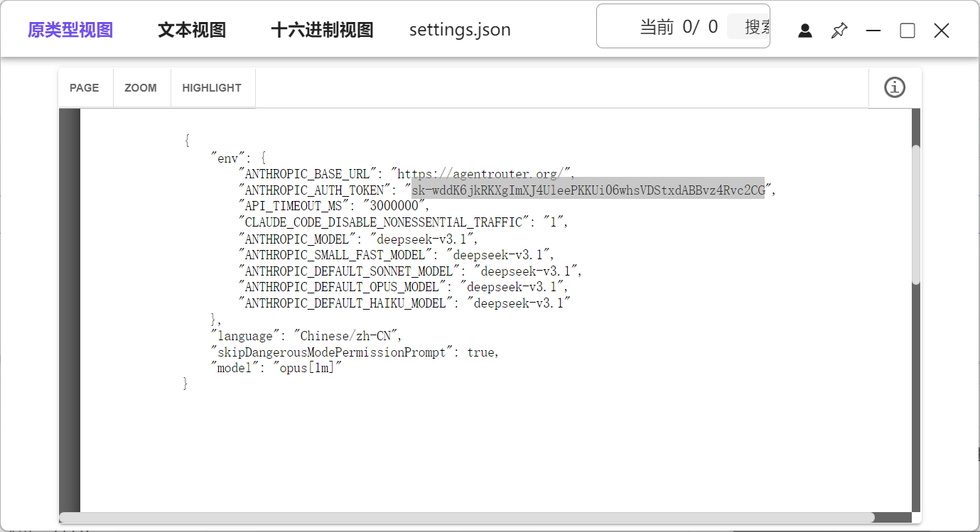The image size is (980, 532).
Task: Open the HIGHLIGHT toolbar menu
Action: (212, 88)
